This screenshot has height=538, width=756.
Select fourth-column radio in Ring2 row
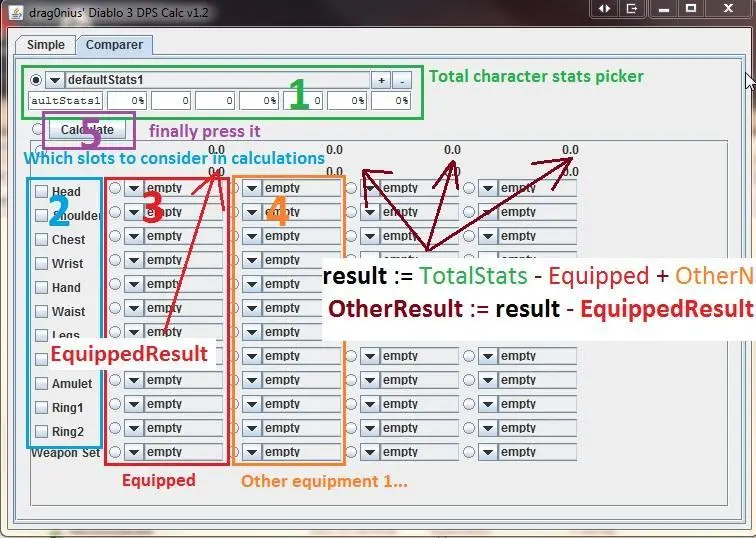click(x=469, y=428)
